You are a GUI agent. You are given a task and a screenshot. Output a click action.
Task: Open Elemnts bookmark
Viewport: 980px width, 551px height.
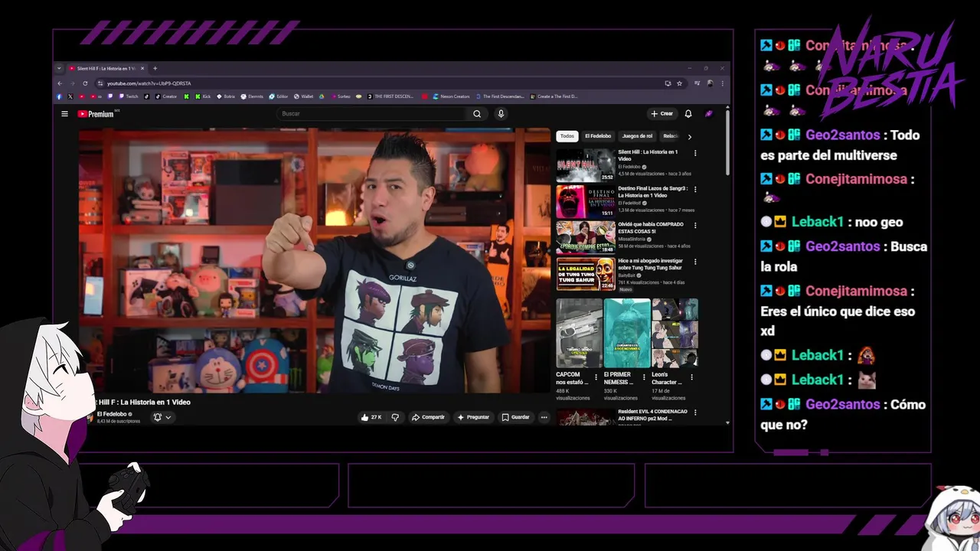252,96
